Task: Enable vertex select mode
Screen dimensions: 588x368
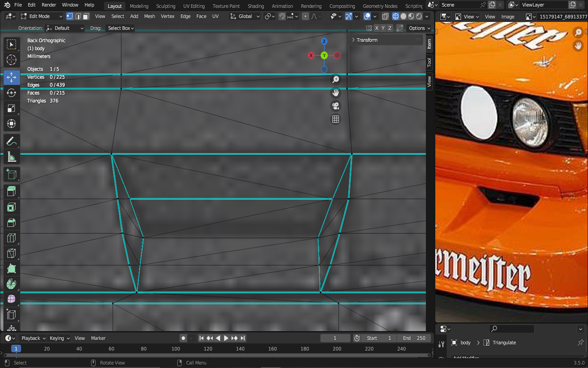Action: [70, 16]
